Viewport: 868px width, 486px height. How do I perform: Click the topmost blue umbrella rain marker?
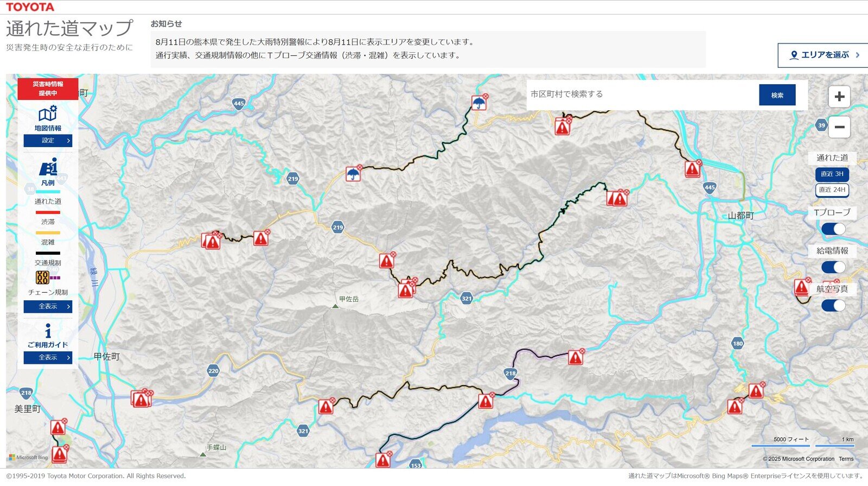pyautogui.click(x=478, y=103)
